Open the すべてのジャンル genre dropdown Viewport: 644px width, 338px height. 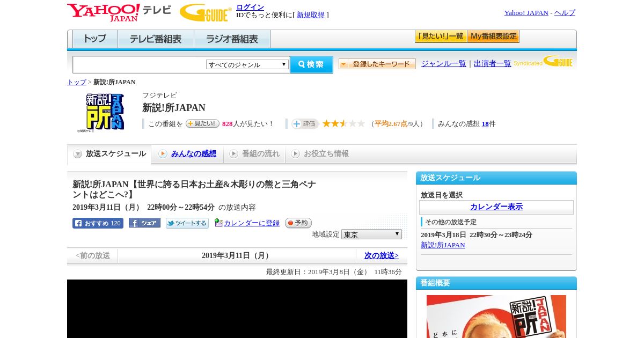[247, 64]
